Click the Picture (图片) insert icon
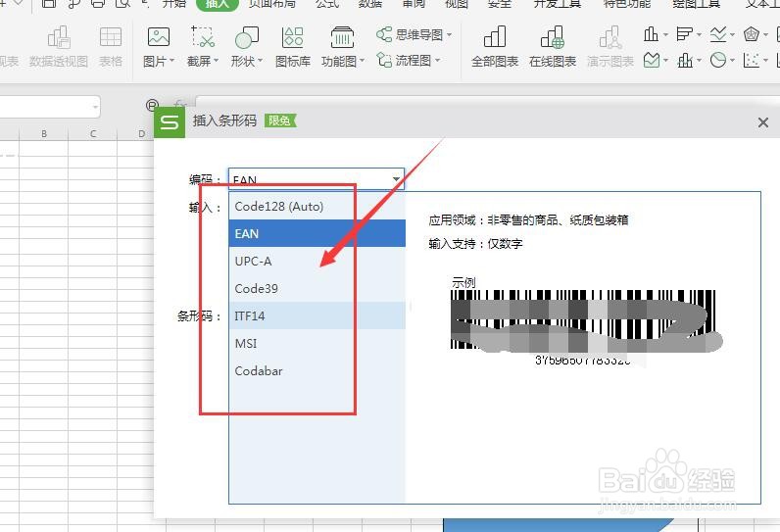 tap(159, 38)
